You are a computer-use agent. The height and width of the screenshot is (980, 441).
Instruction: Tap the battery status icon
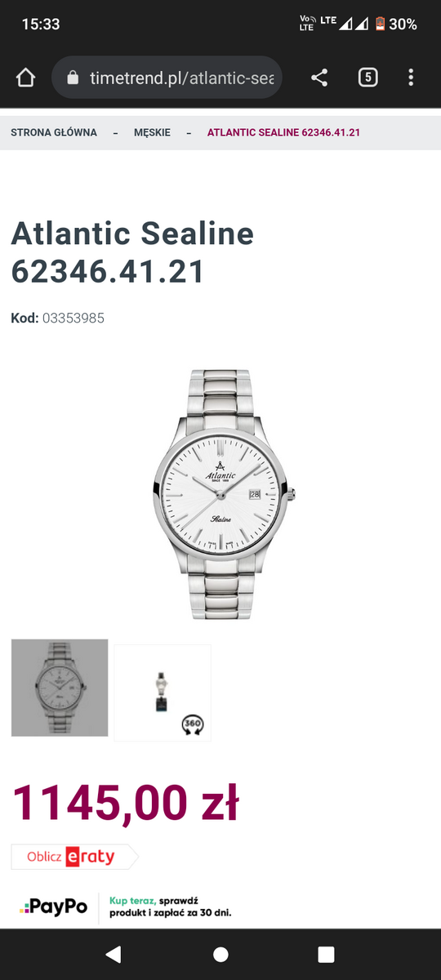click(x=380, y=24)
